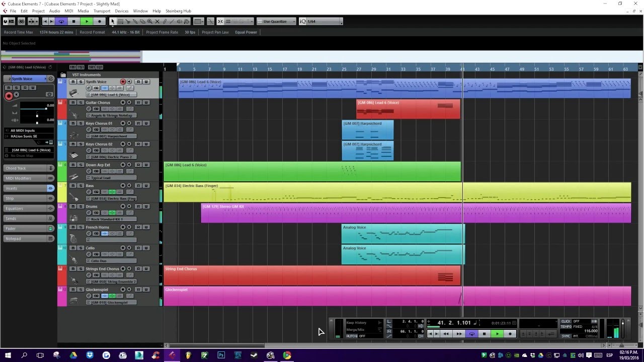Mute the Guitar Chorus track
Viewport: 644px width, 362px height.
point(73,103)
